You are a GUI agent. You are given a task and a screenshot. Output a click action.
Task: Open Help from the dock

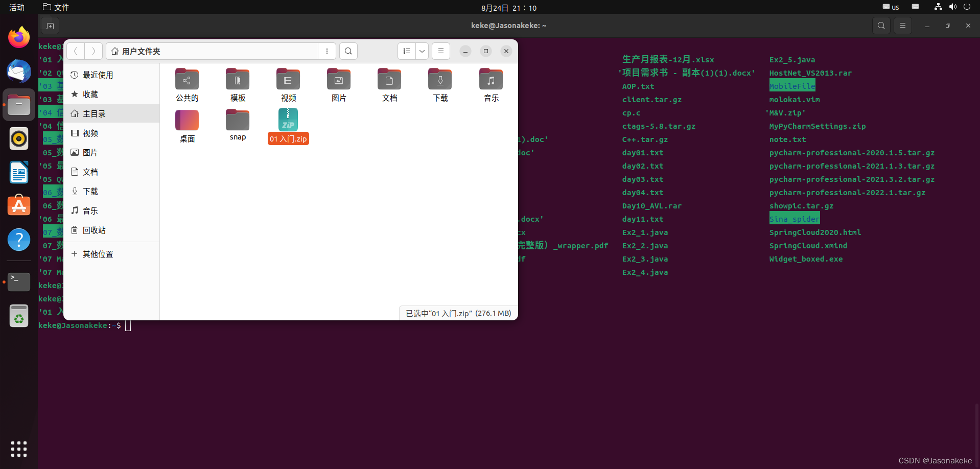tap(19, 240)
